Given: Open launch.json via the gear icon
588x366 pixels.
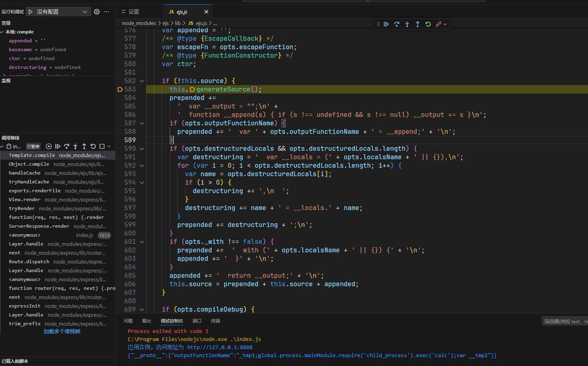Looking at the screenshot, I should [x=97, y=12].
